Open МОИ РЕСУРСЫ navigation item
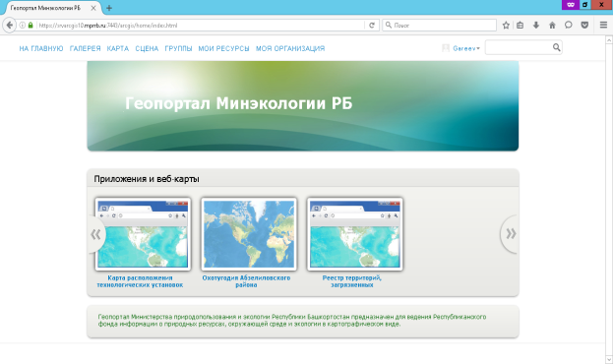Image resolution: width=614 pixels, height=364 pixels. (x=223, y=48)
